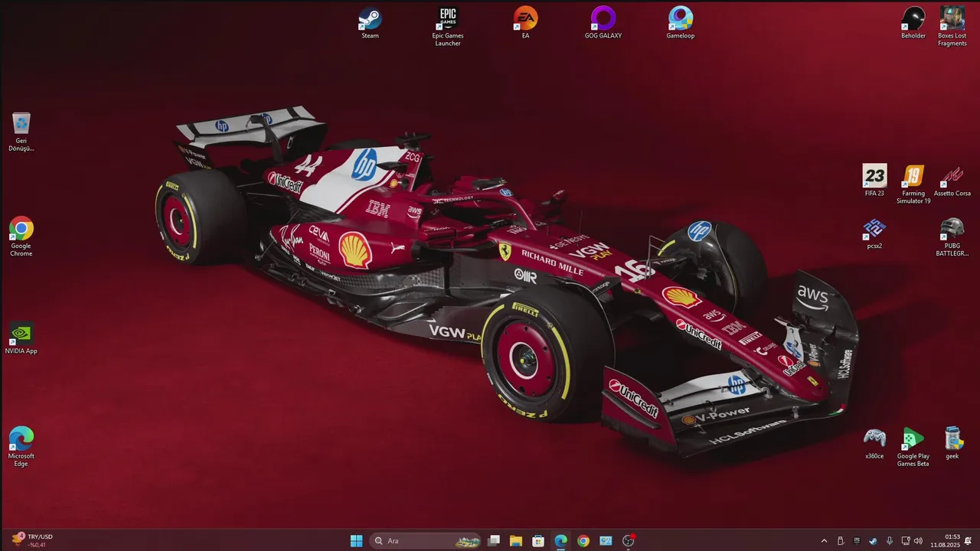Select the EA app desktop icon
This screenshot has height=551, width=980.
525,22
